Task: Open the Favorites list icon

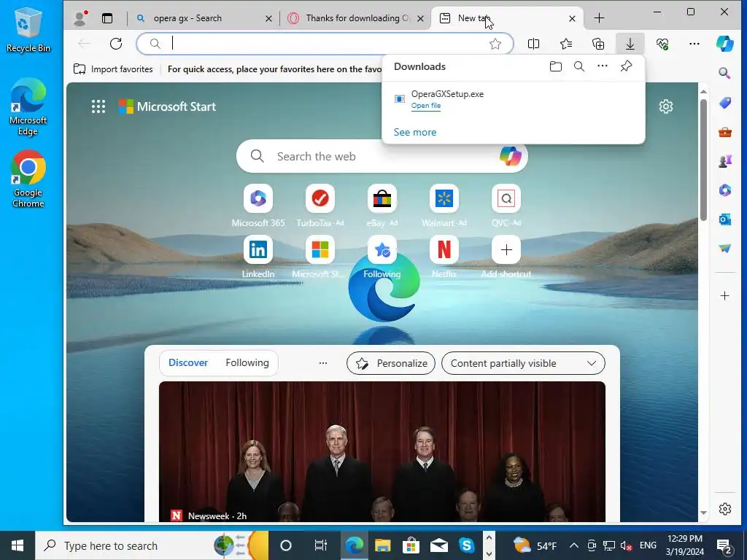Action: click(566, 44)
